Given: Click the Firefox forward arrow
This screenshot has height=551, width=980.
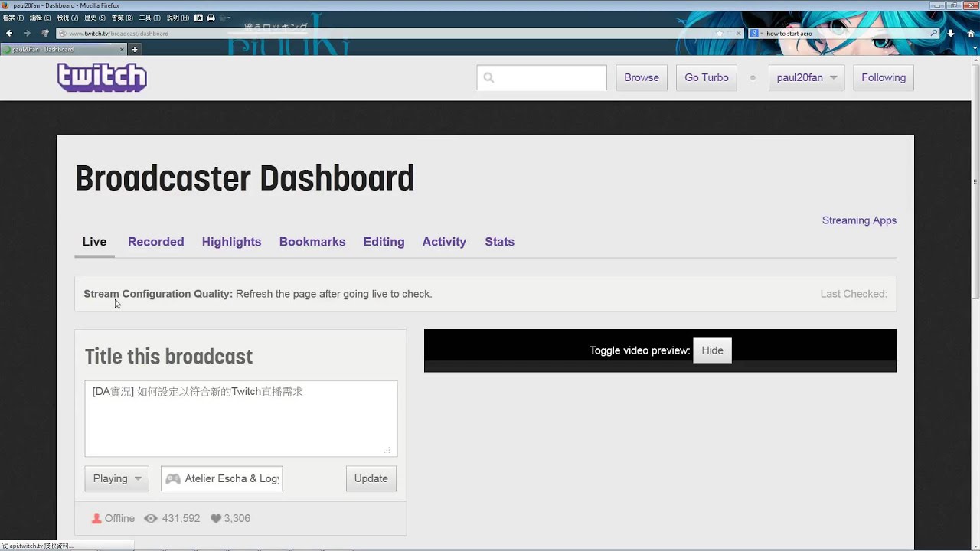Looking at the screenshot, I should point(28,33).
